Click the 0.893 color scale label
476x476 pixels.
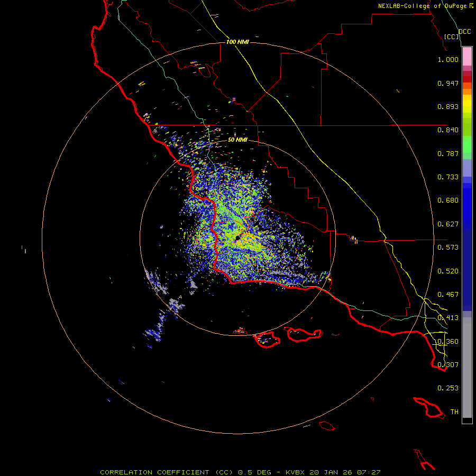tap(448, 106)
